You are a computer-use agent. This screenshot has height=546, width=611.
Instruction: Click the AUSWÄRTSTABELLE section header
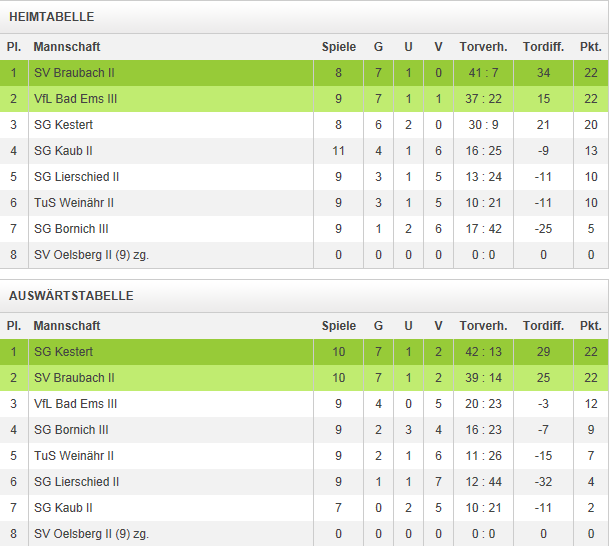click(71, 296)
